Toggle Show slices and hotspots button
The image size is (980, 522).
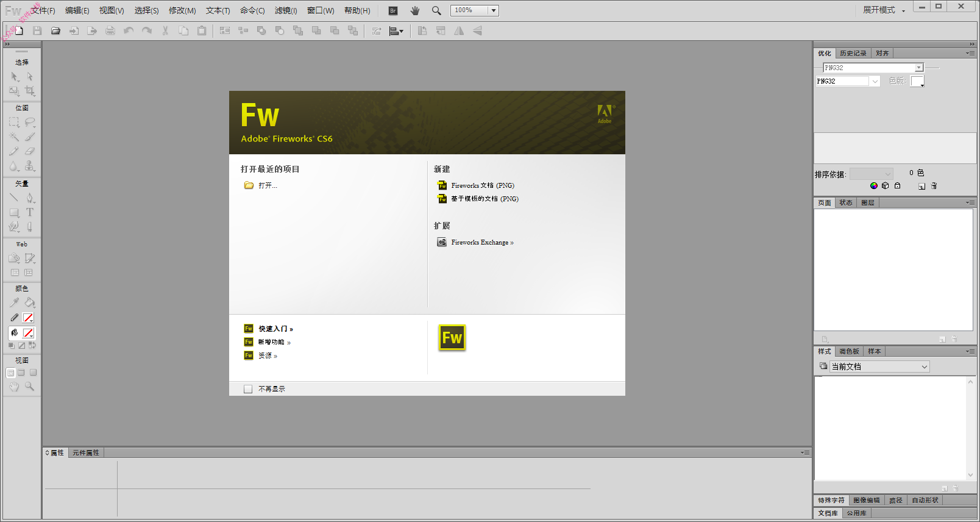[29, 273]
